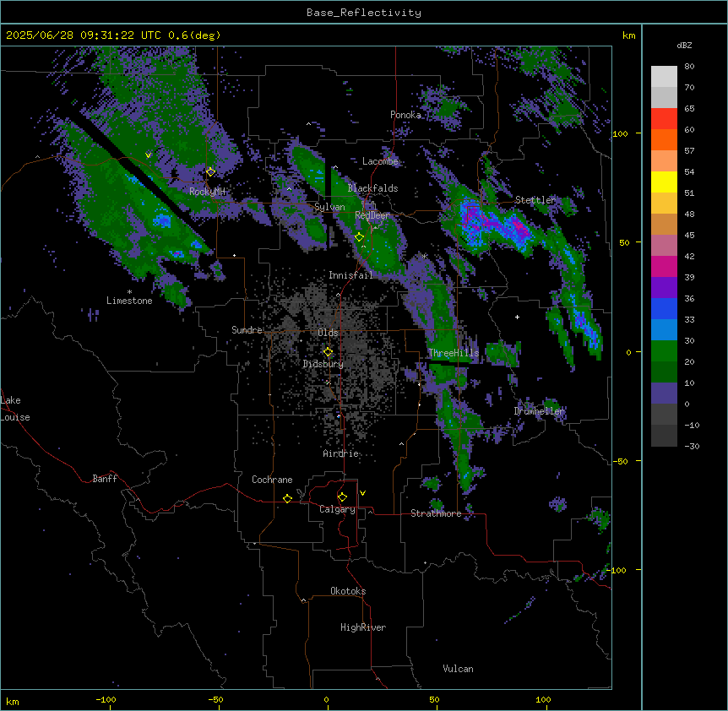Select the blue 33-36 dBZ legend swatch
728x711 pixels.
point(664,309)
